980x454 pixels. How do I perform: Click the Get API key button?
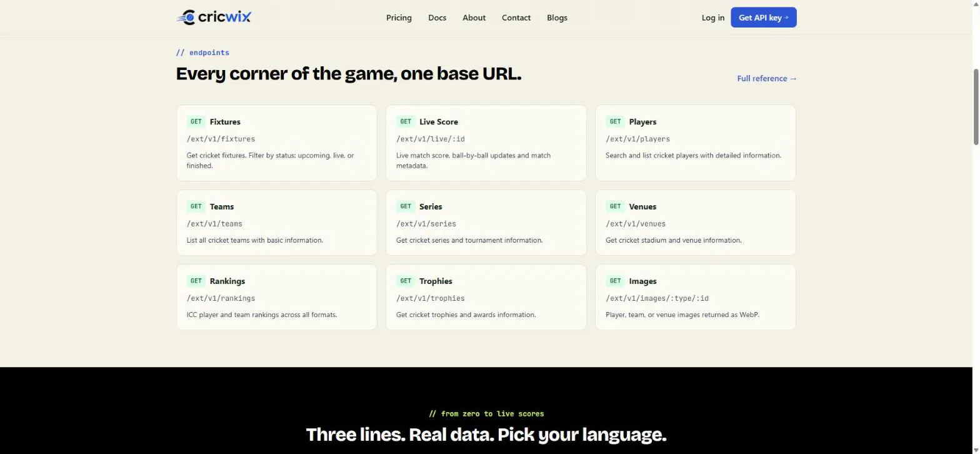[764, 18]
